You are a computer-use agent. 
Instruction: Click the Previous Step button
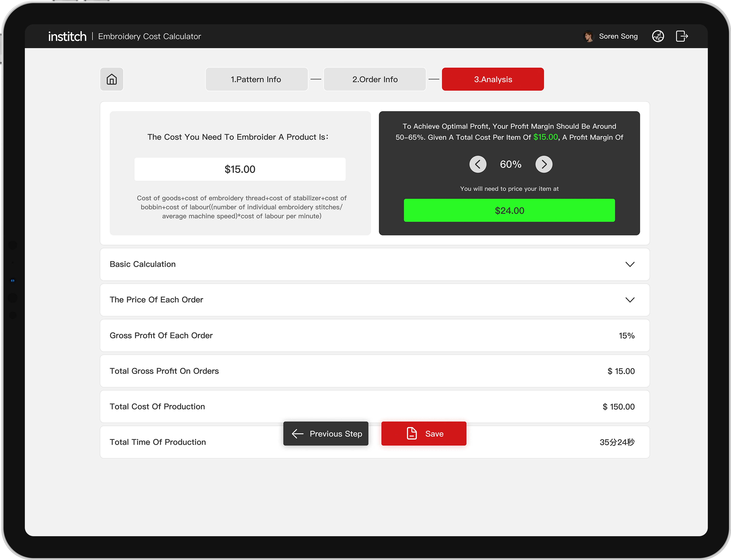(326, 434)
